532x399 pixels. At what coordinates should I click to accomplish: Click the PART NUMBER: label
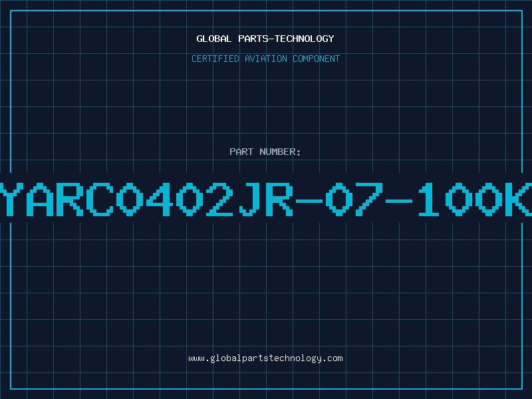point(265,152)
